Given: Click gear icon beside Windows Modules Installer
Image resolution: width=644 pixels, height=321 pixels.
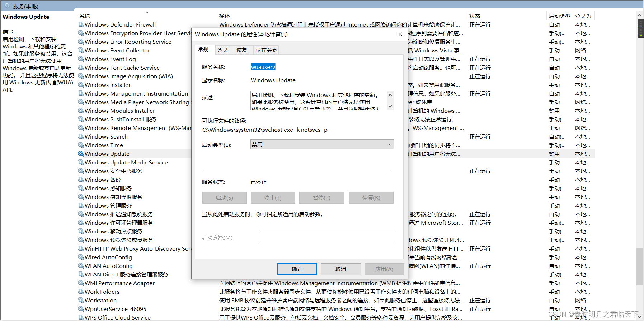Looking at the screenshot, I should pos(81,111).
